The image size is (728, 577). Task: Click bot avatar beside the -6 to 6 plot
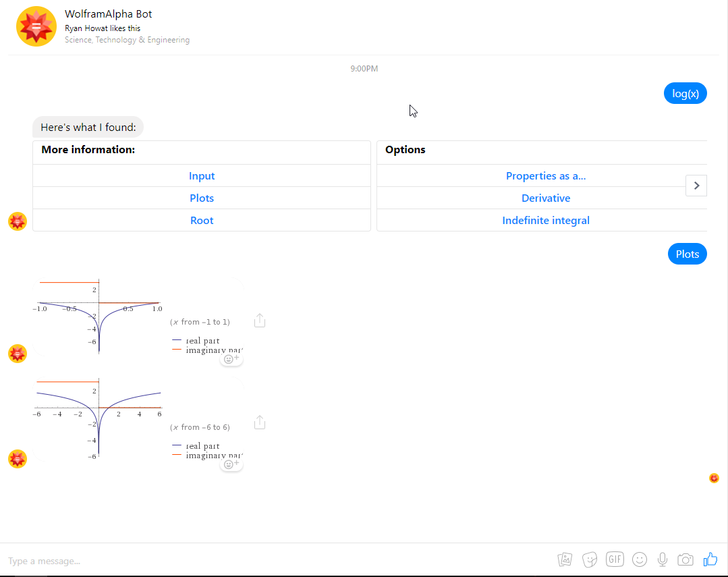[18, 459]
